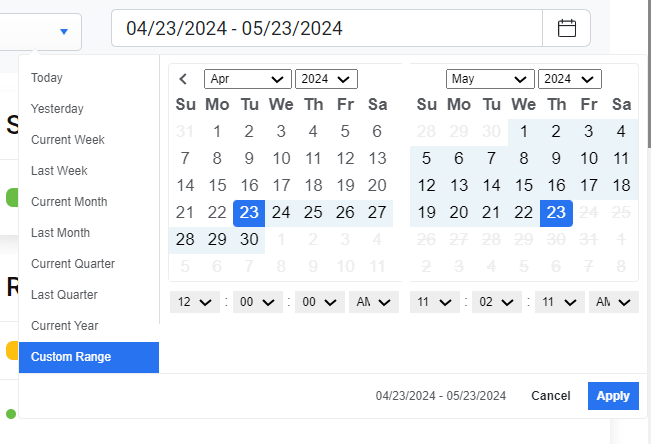Choose Last Week preset range

[x=59, y=171]
